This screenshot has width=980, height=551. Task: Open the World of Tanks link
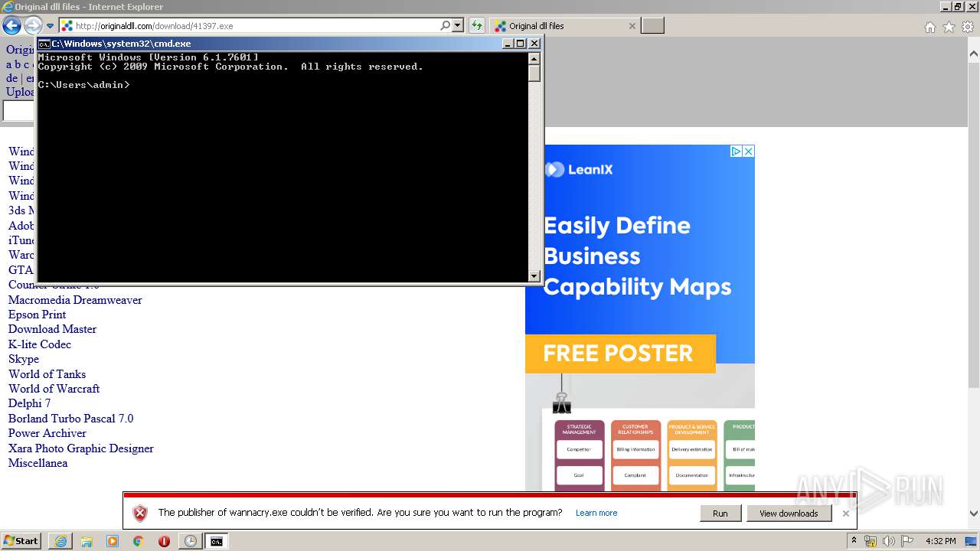47,374
